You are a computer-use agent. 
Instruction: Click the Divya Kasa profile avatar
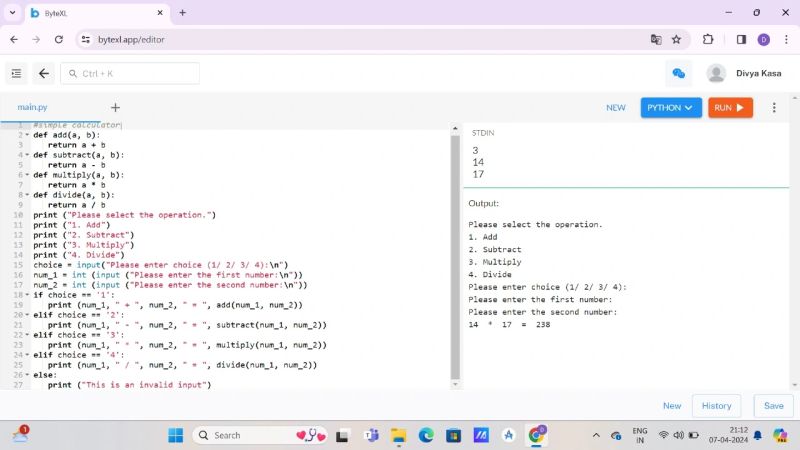point(716,73)
